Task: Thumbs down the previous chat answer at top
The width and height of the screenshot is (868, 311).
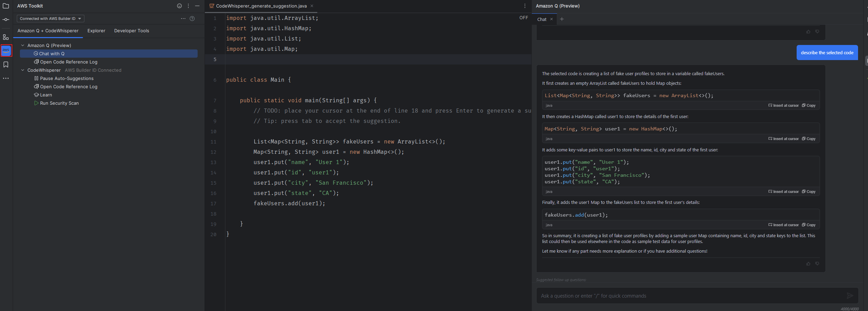Action: coord(817,32)
